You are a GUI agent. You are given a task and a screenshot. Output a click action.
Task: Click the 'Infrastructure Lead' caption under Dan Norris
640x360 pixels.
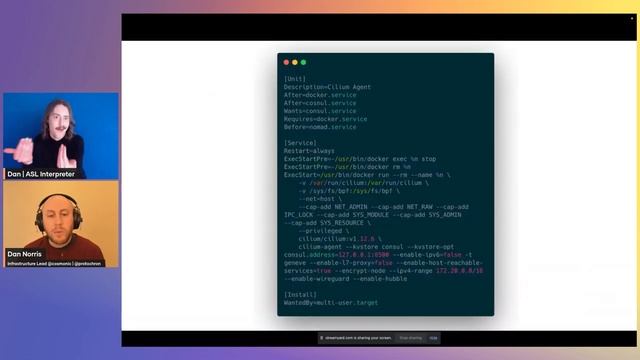(x=54, y=264)
